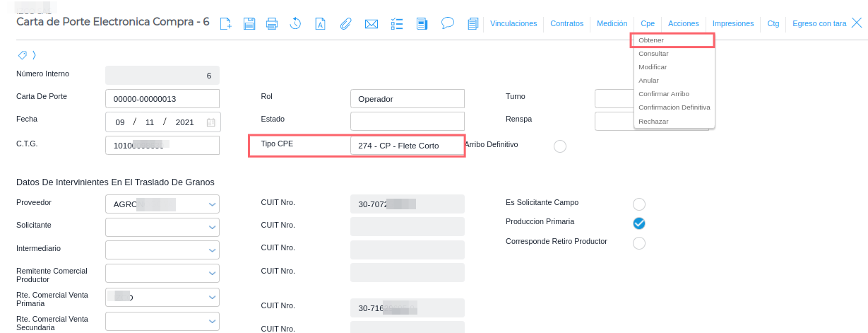Open the Solicitante dropdown list

point(212,228)
